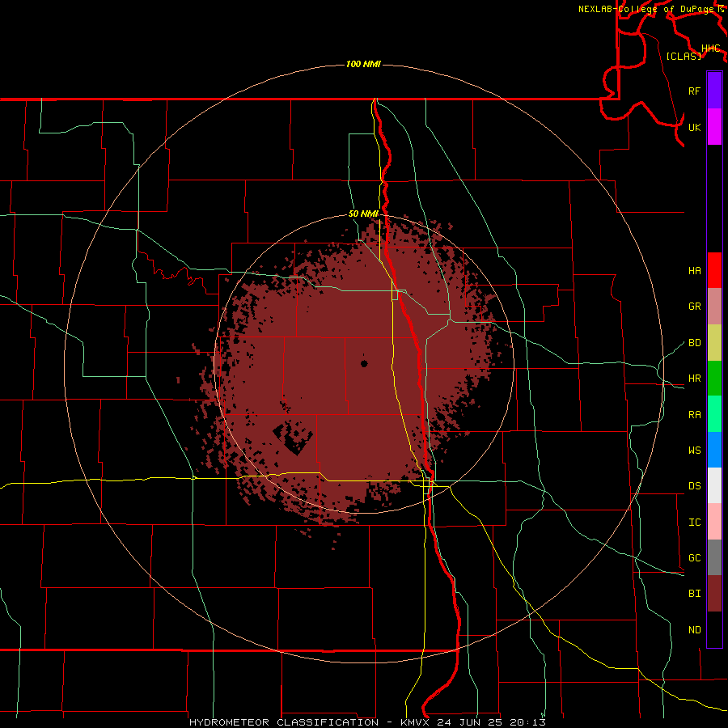Click the HA red legend swatch
This screenshot has height=728, width=728.
tap(714, 270)
